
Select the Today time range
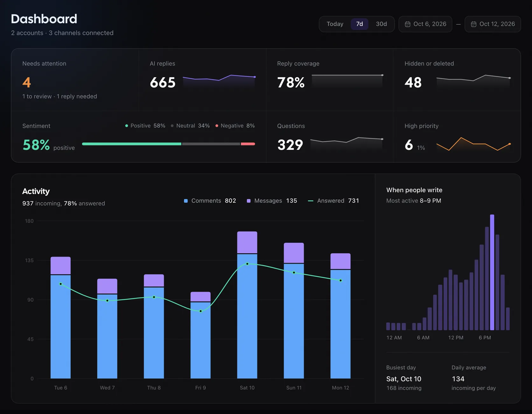coord(335,24)
